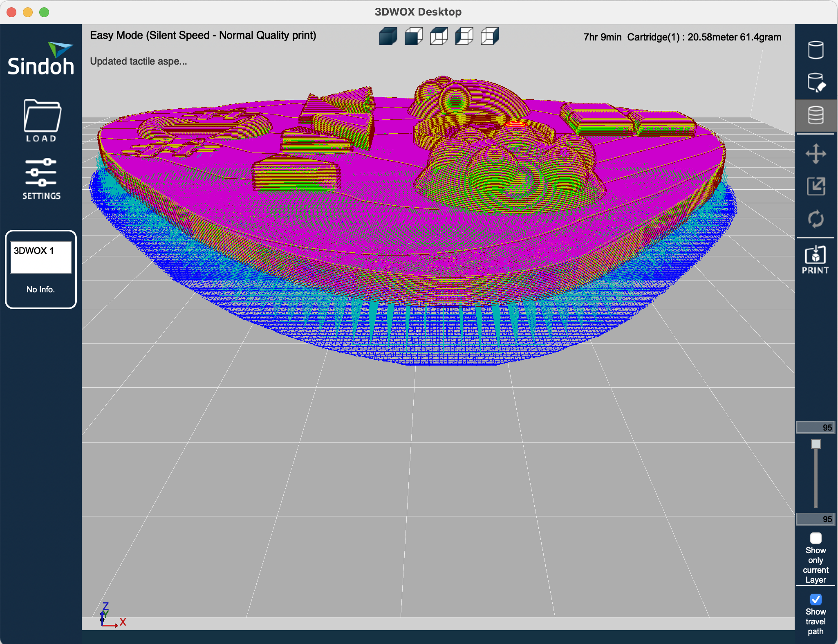Select the layer view stacked cylinder icon
The width and height of the screenshot is (838, 644).
click(x=816, y=115)
